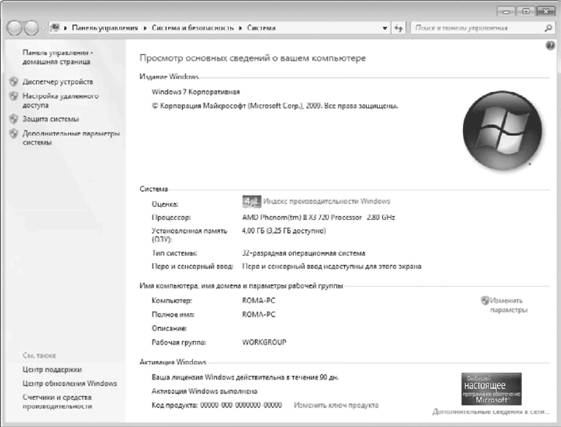Click in the Control Panel search field
Image resolution: width=561 pixels, height=427 pixels.
(478, 28)
